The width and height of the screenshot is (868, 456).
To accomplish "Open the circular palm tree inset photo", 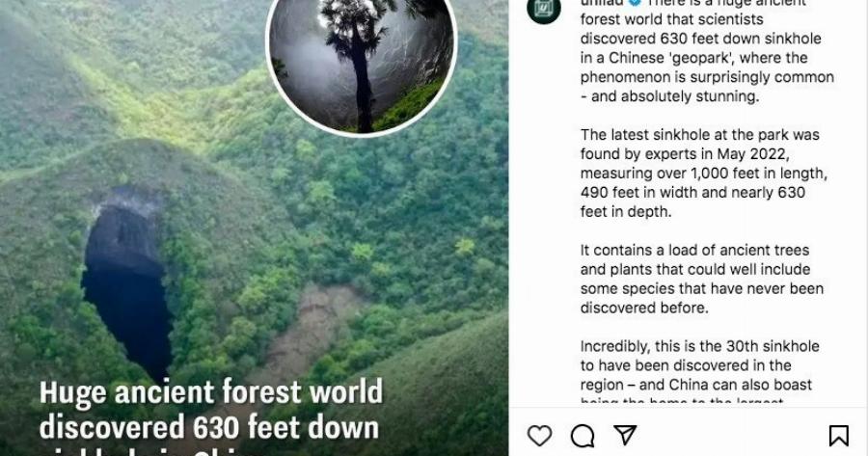I will click(x=360, y=63).
